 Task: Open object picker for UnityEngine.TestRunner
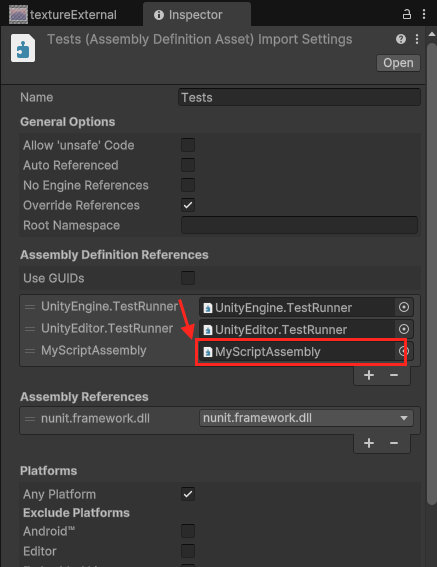(404, 307)
